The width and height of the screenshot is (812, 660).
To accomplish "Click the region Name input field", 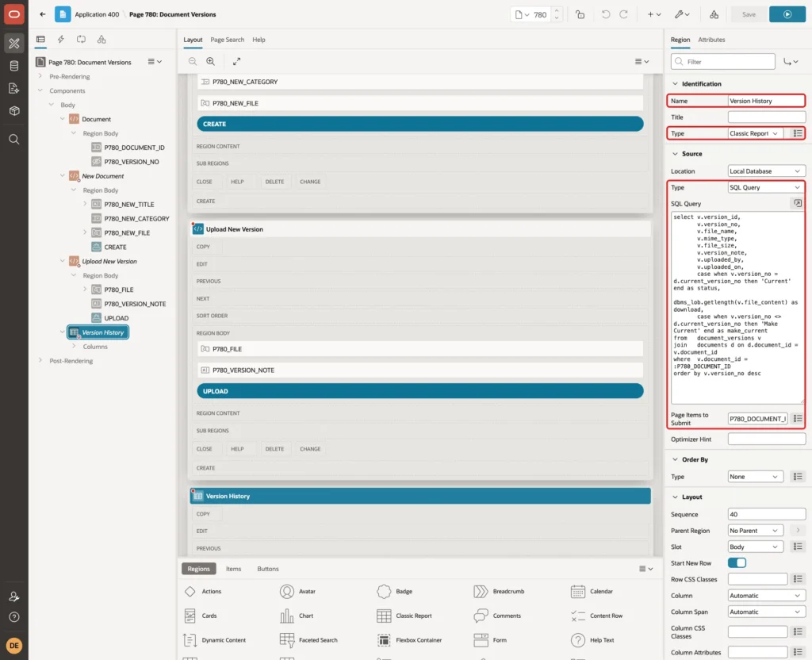I will (x=766, y=101).
